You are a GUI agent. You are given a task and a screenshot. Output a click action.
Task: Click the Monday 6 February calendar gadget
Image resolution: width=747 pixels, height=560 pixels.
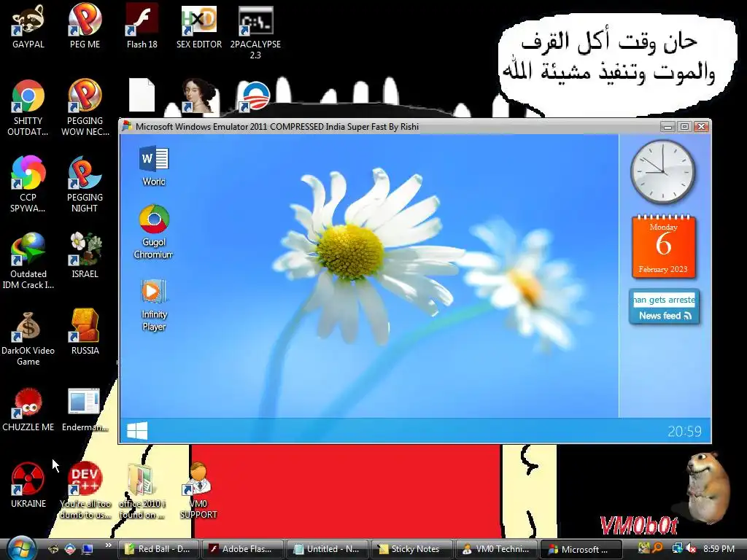664,247
